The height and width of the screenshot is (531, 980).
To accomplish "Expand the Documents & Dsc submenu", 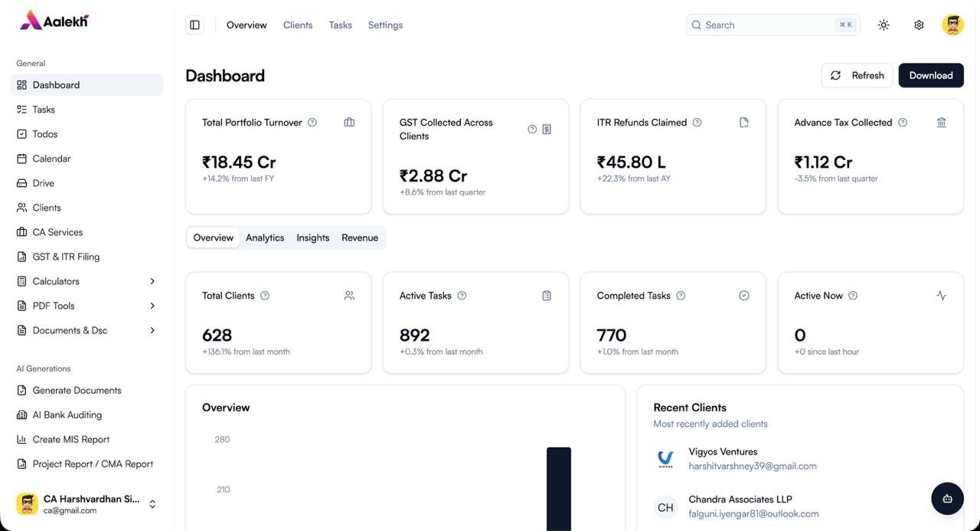I will [x=152, y=330].
